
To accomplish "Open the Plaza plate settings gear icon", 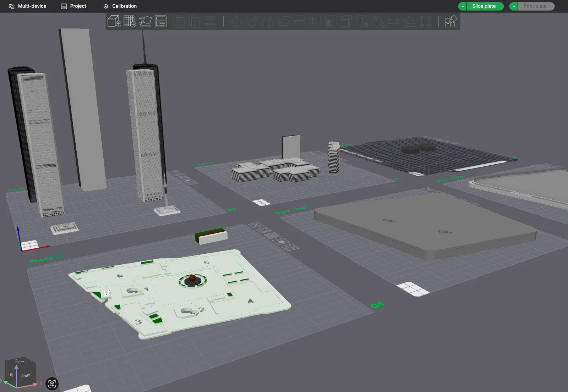I will 290,247.
